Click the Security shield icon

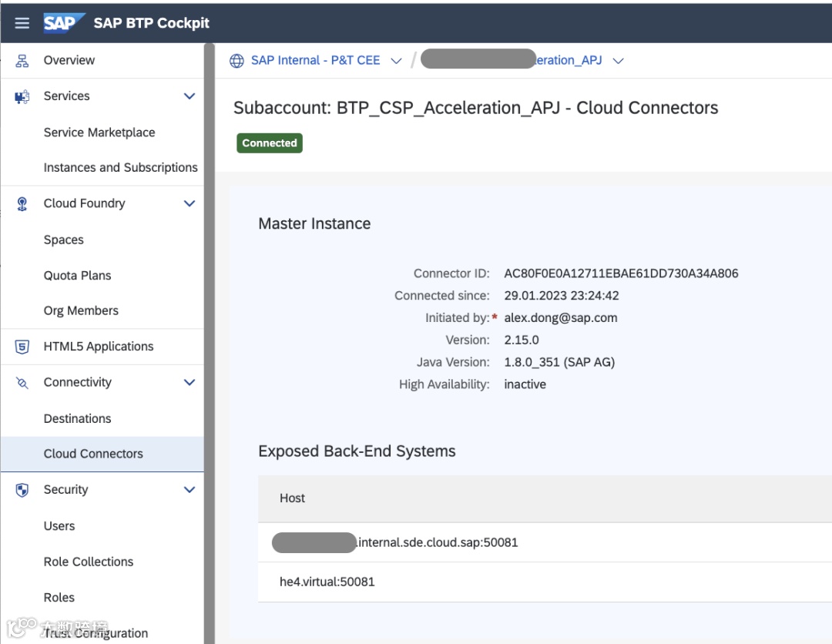pos(22,490)
